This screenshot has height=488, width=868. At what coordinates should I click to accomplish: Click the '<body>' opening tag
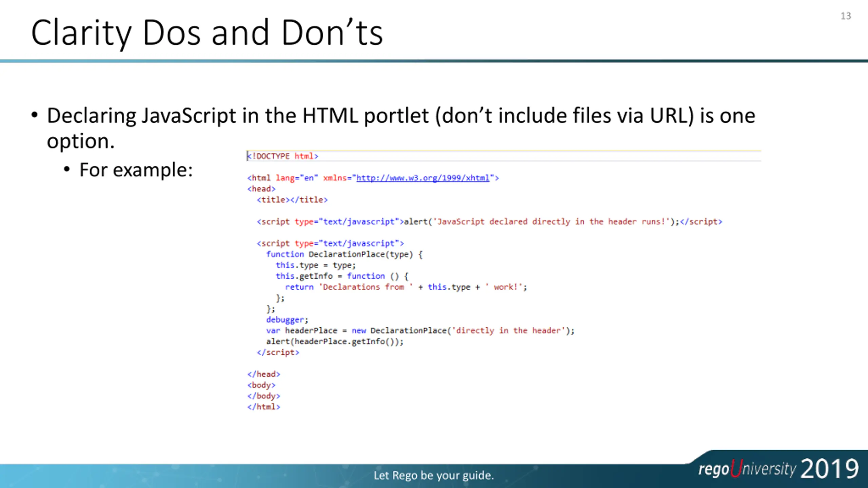tap(261, 385)
